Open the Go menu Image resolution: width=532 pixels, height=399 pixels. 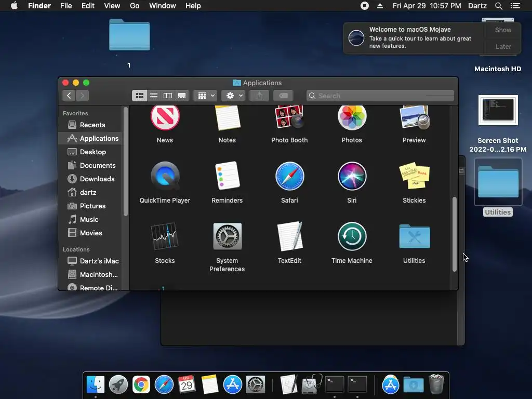(x=135, y=6)
